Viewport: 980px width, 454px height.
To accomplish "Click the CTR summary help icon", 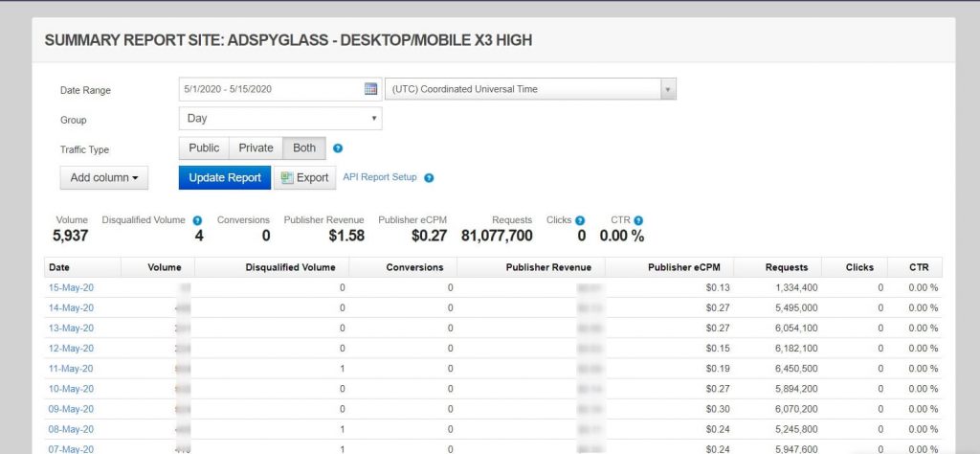I will [x=638, y=220].
